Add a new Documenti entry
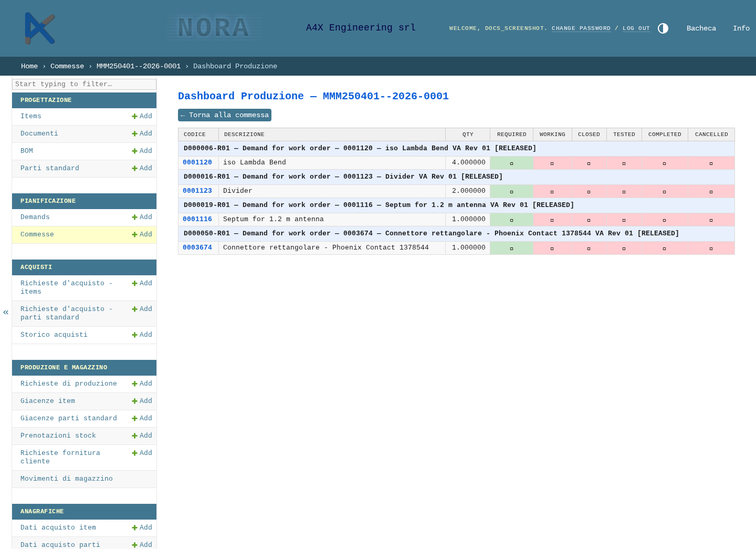This screenshot has width=756, height=549. click(142, 133)
